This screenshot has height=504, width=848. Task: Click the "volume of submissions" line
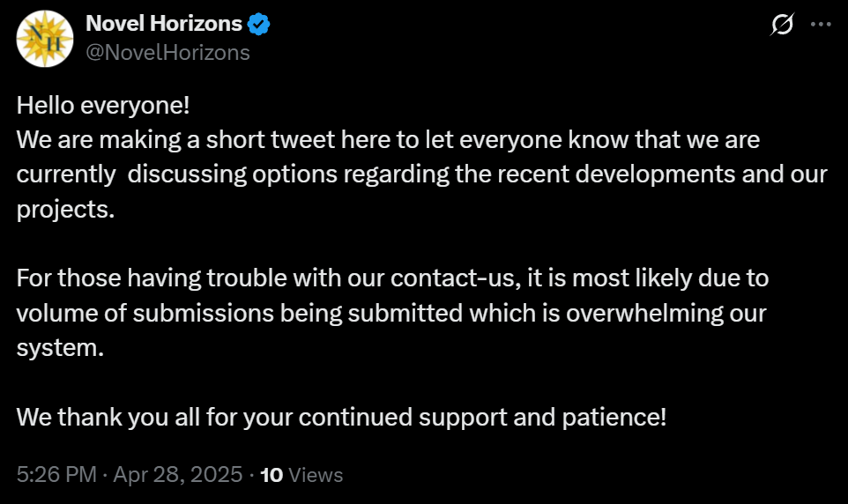point(391,313)
